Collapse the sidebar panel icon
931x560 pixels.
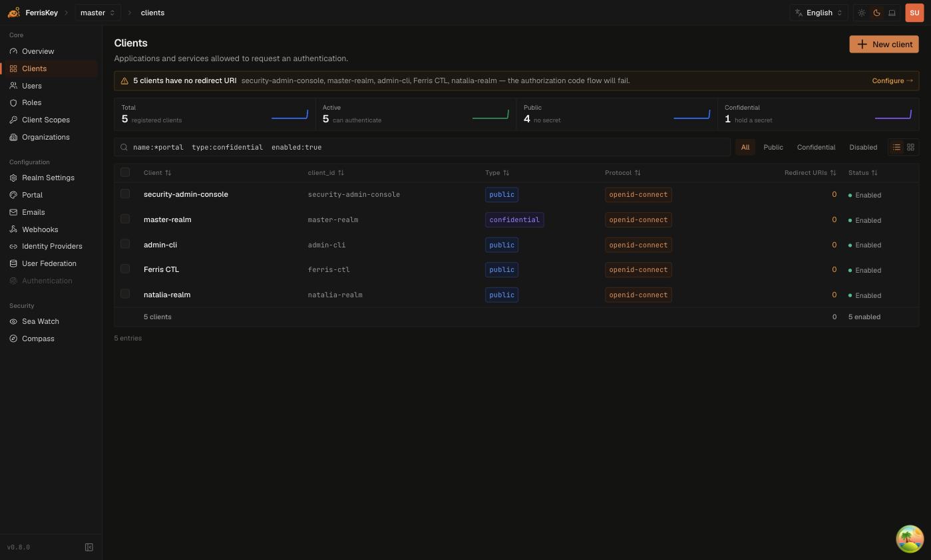89,547
